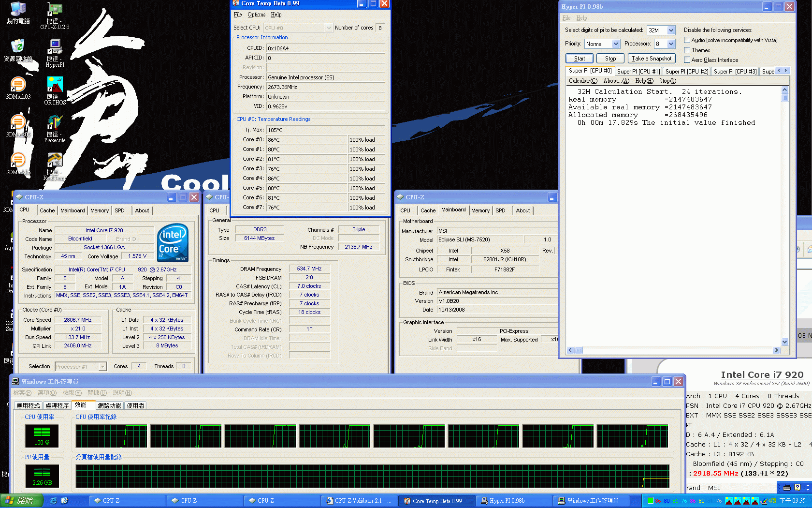This screenshot has height=508, width=812.
Task: Click the Stop button in Hyper PI
Action: pos(610,59)
